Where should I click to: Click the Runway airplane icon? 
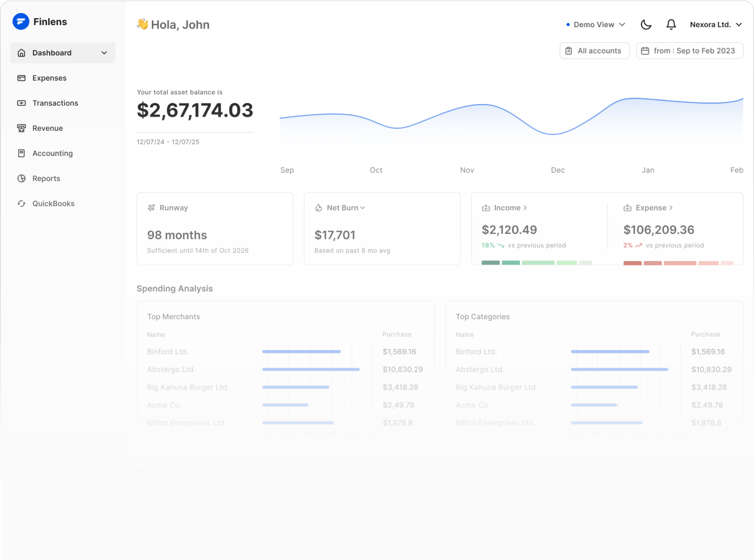[x=151, y=208]
